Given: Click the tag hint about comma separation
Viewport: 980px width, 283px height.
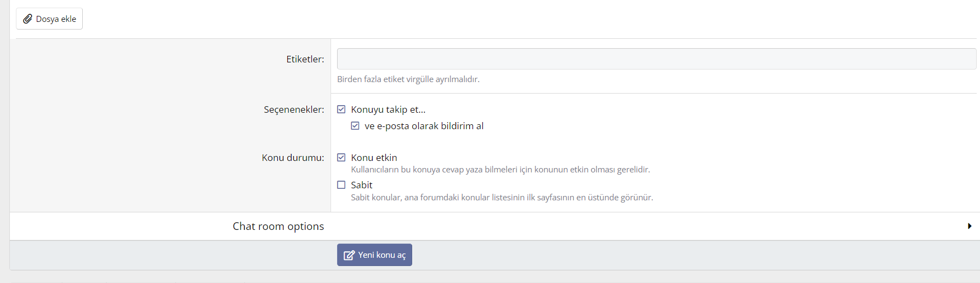Looking at the screenshot, I should tap(408, 79).
